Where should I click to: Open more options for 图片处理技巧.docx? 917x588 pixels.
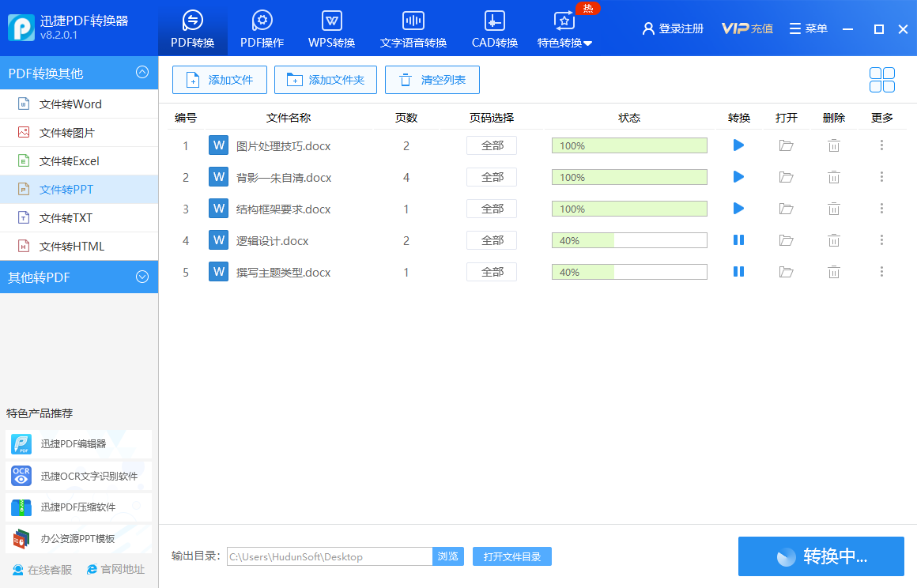[881, 145]
